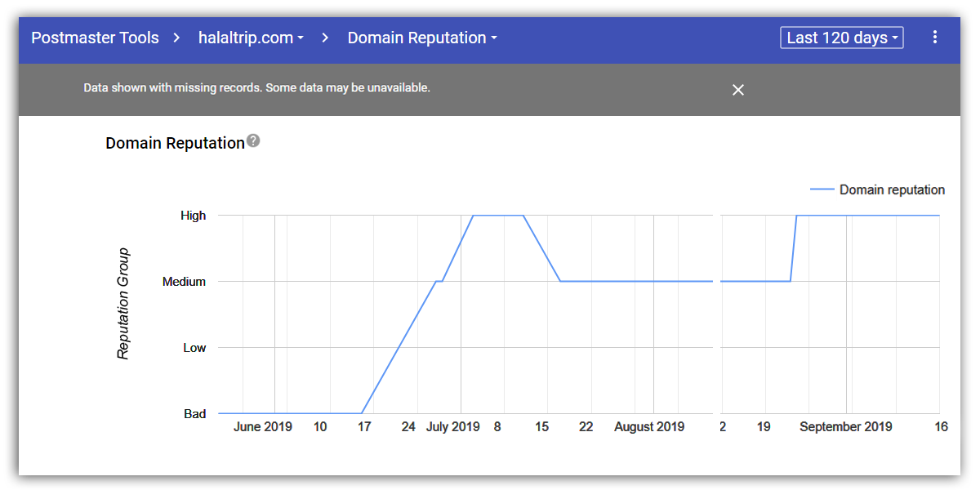Click the Domain Reputation chart heading

pyautogui.click(x=175, y=143)
